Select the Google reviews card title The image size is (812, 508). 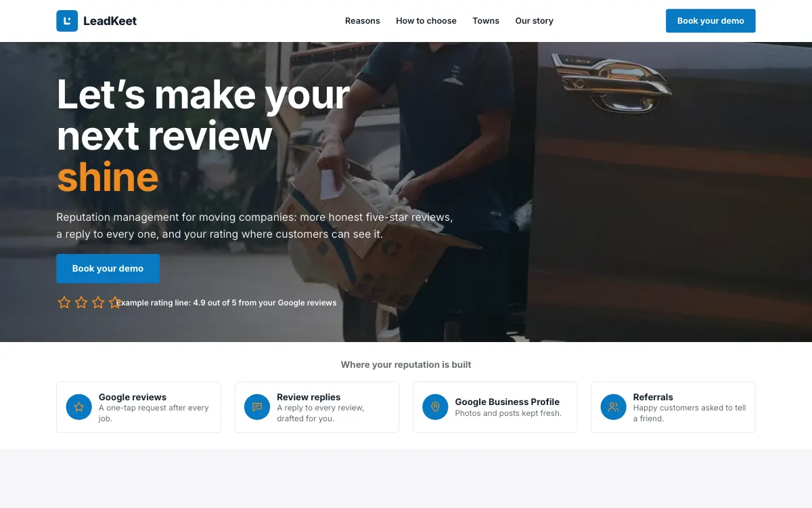pos(133,397)
